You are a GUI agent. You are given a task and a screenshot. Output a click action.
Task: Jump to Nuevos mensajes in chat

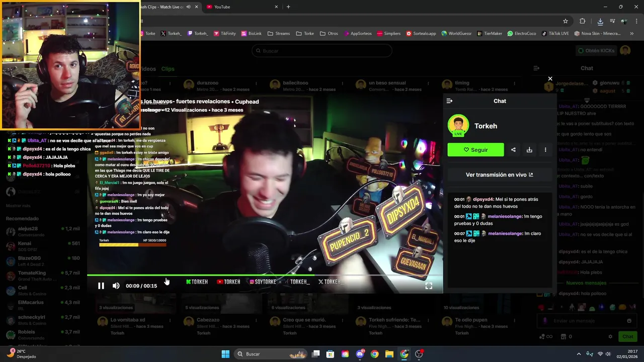point(586,283)
